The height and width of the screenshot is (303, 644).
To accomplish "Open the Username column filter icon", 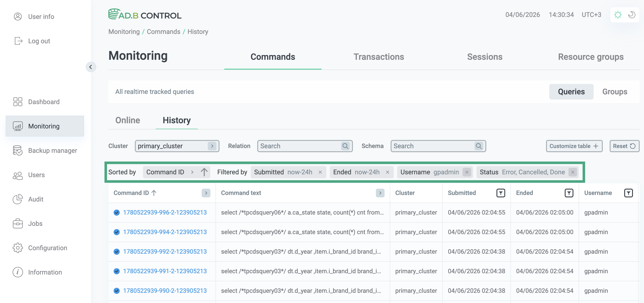I will point(629,193).
